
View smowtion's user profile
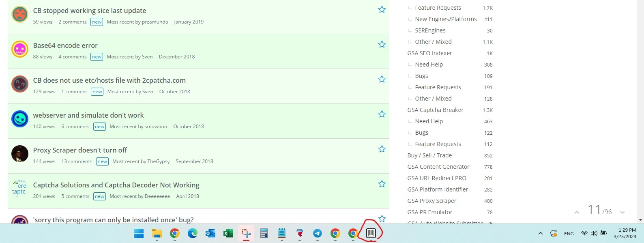coord(156,127)
